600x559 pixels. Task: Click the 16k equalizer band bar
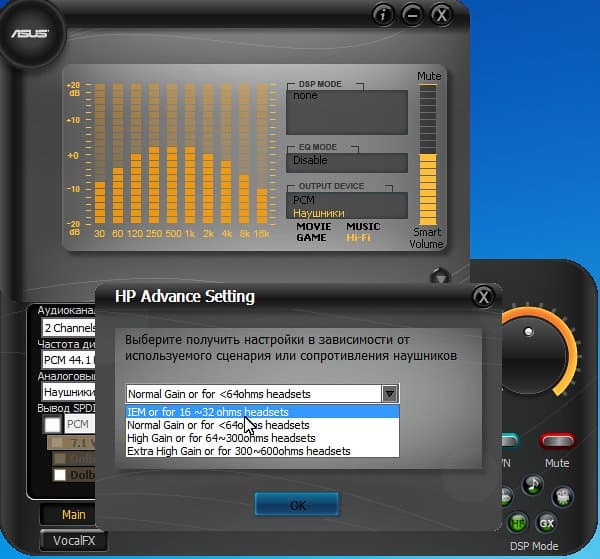(x=262, y=154)
